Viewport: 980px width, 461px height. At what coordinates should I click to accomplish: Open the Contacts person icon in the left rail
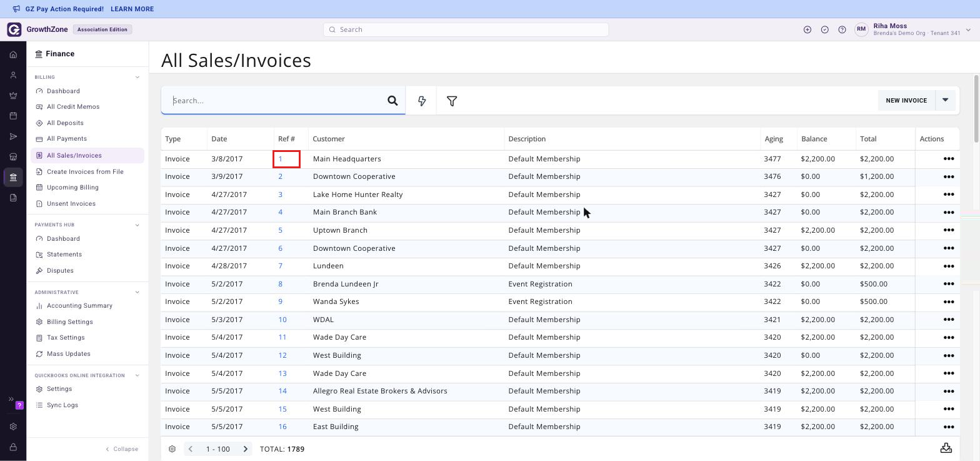click(13, 75)
